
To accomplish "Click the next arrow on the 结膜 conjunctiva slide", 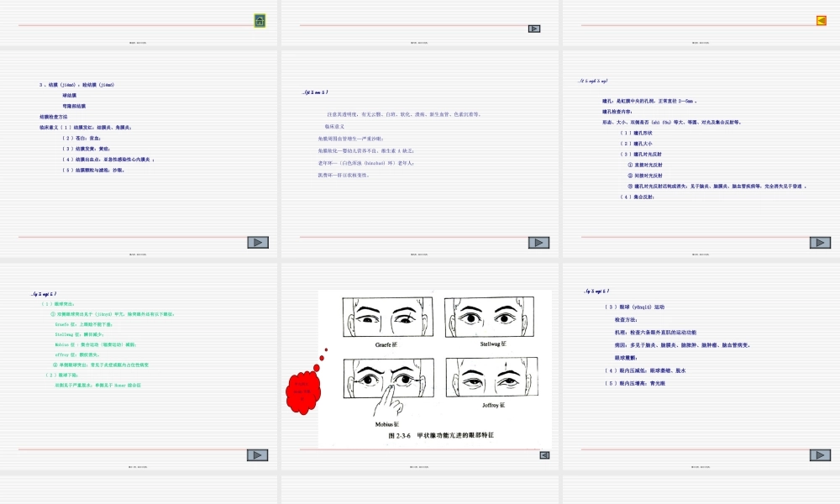I will (258, 243).
